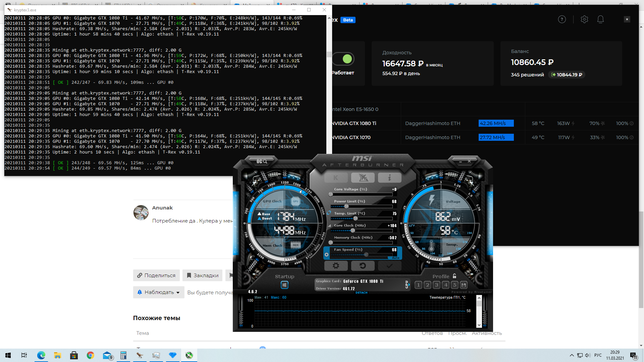The height and width of the screenshot is (362, 644).
Task: Open Kryptex help question mark icon
Action: click(562, 19)
